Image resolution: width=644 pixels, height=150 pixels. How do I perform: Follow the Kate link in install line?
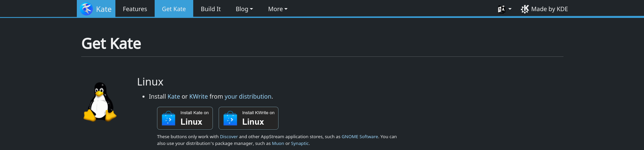coord(174,97)
